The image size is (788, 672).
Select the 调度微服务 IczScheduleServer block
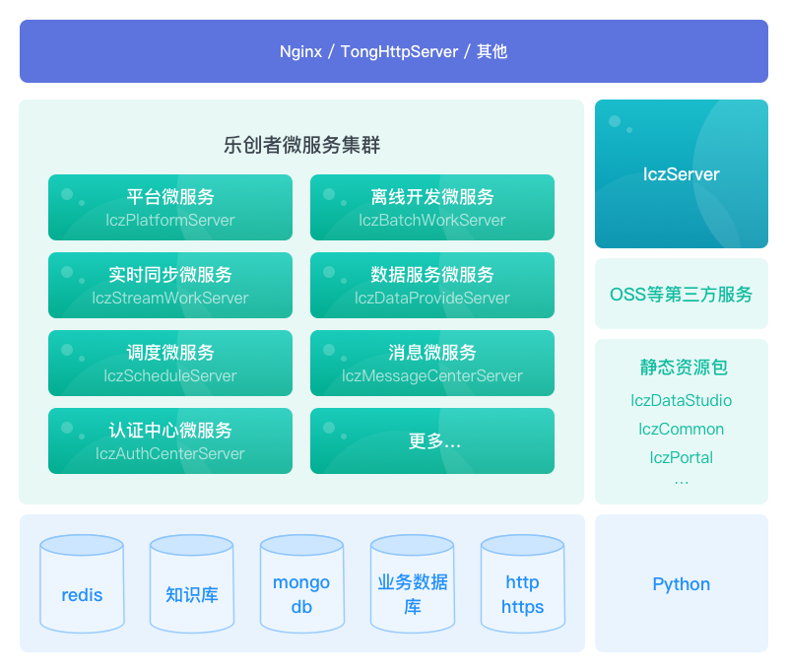(x=170, y=363)
